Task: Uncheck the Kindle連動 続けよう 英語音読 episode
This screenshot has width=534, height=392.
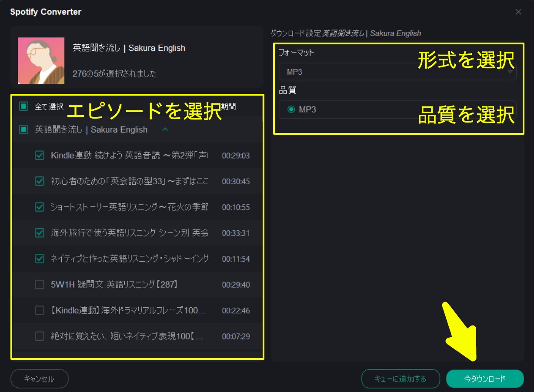Action: pos(40,155)
